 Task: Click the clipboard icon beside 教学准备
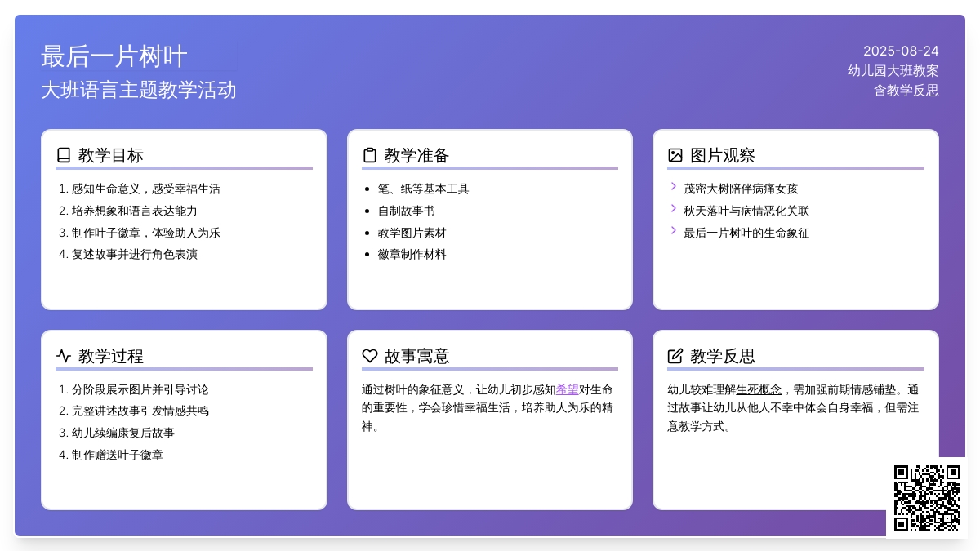pyautogui.click(x=370, y=155)
